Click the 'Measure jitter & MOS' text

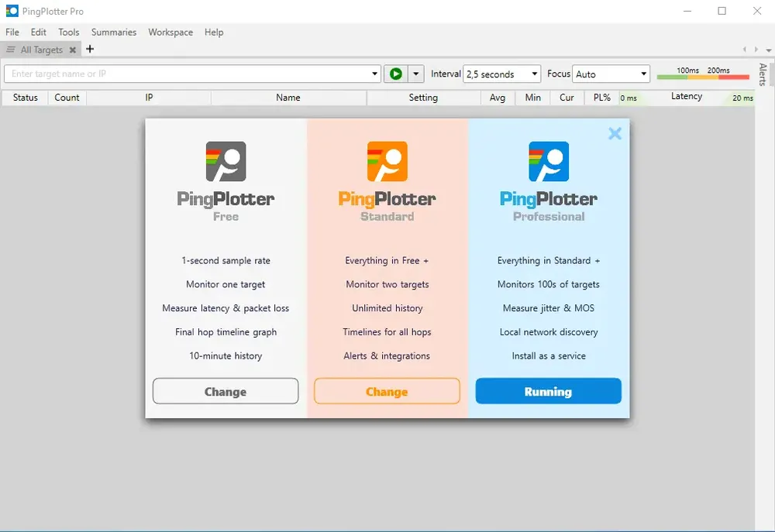pos(549,308)
